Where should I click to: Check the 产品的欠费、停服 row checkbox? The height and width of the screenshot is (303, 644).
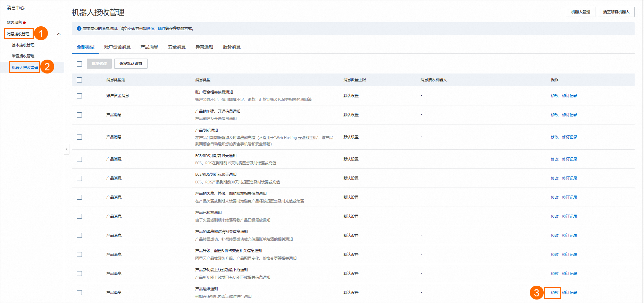coord(80,197)
